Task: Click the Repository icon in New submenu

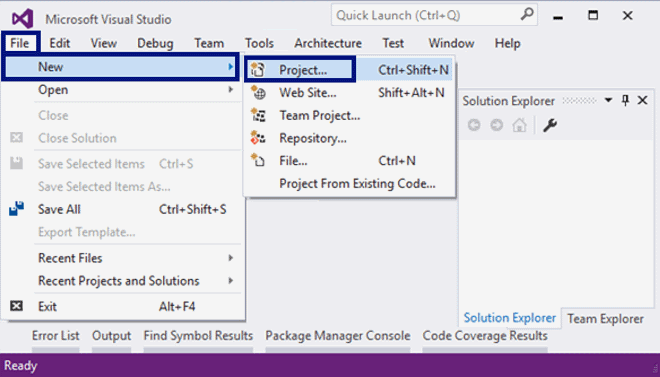Action: pos(258,138)
